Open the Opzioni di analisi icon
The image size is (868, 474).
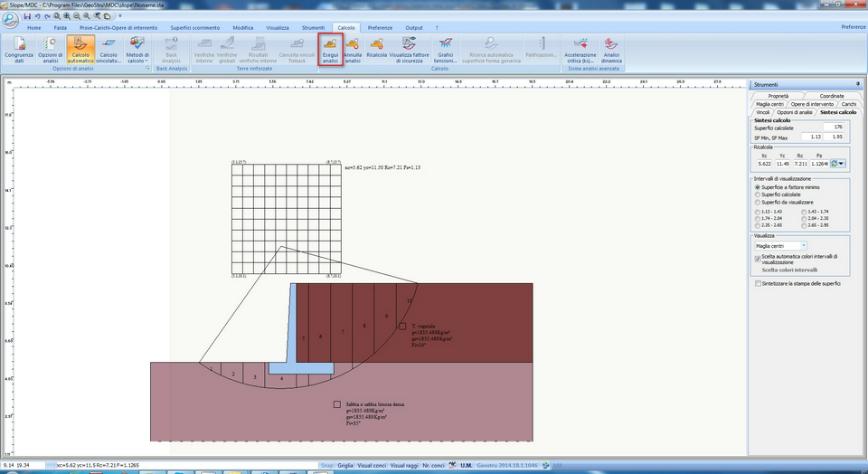tap(51, 50)
